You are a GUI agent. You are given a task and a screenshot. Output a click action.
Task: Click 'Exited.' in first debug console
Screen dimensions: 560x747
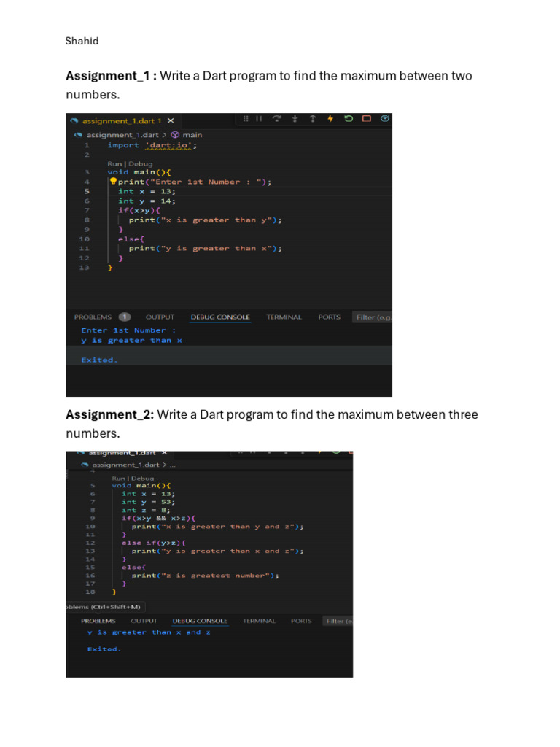tap(99, 360)
